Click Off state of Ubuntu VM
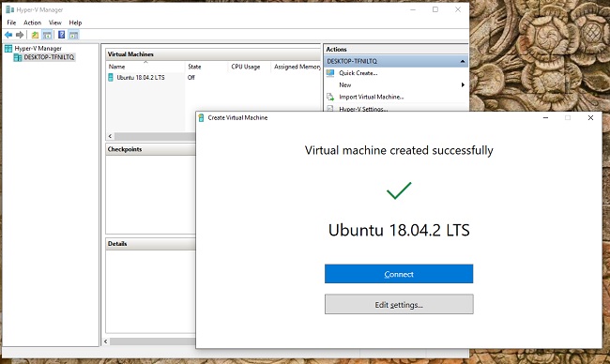610x364 pixels. coord(191,77)
